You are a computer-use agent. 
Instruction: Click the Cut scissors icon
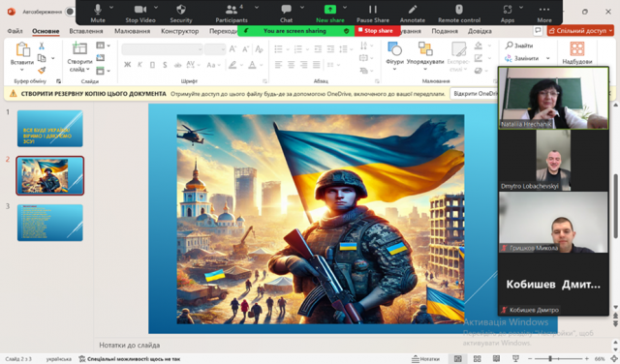pyautogui.click(x=42, y=46)
